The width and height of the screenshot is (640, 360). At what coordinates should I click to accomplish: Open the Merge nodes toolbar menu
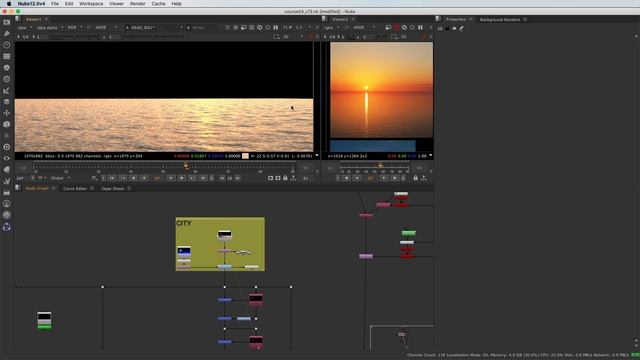[7, 102]
